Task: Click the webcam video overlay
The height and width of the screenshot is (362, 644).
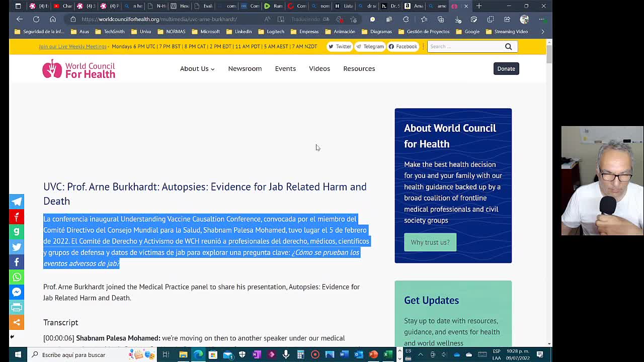Action: click(x=602, y=180)
